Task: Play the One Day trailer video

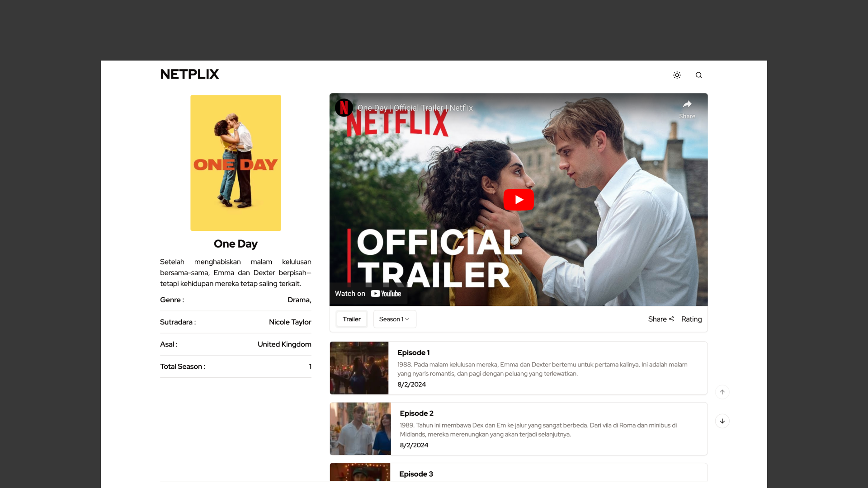Action: click(x=519, y=200)
